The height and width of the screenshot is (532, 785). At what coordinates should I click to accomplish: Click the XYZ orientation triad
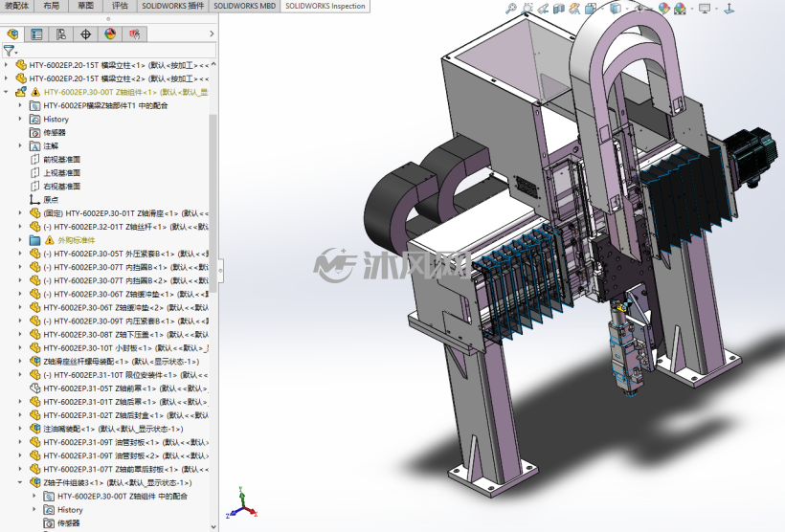click(x=242, y=503)
